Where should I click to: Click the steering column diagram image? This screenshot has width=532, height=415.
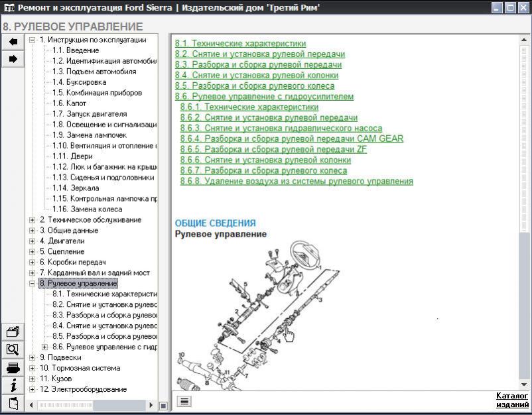pyautogui.click(x=258, y=316)
